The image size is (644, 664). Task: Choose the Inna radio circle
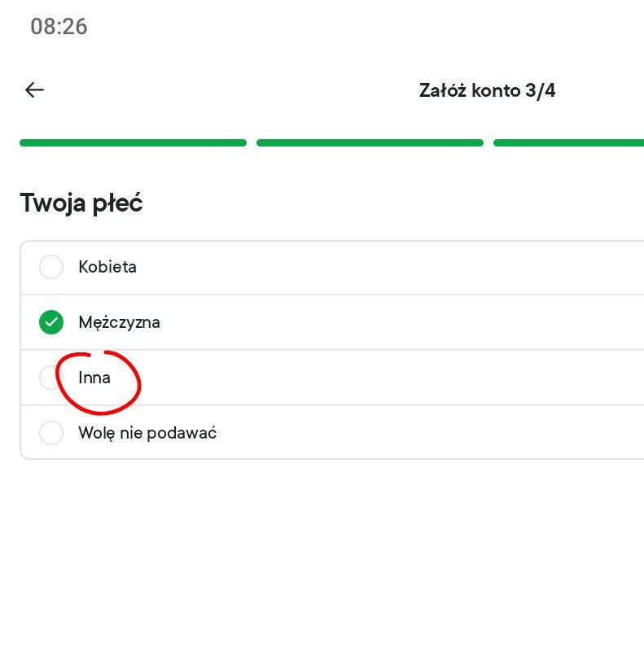50,378
